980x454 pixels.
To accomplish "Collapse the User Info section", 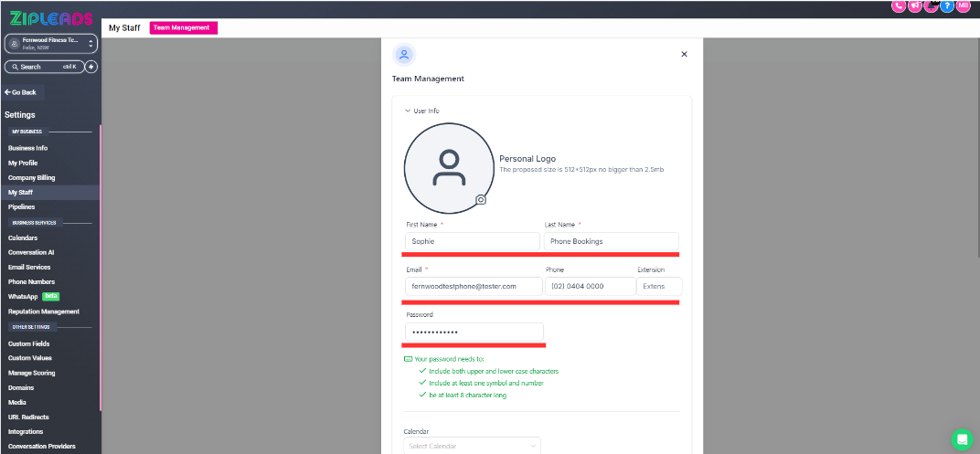I will (x=421, y=111).
